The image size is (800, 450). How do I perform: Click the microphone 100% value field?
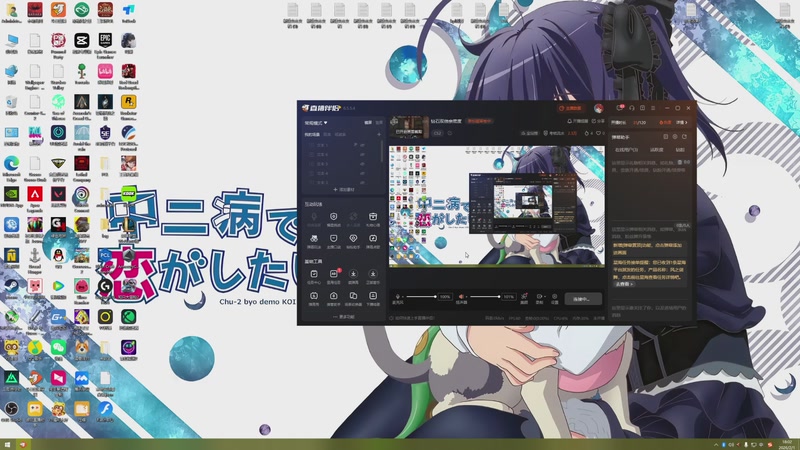pyautogui.click(x=445, y=296)
